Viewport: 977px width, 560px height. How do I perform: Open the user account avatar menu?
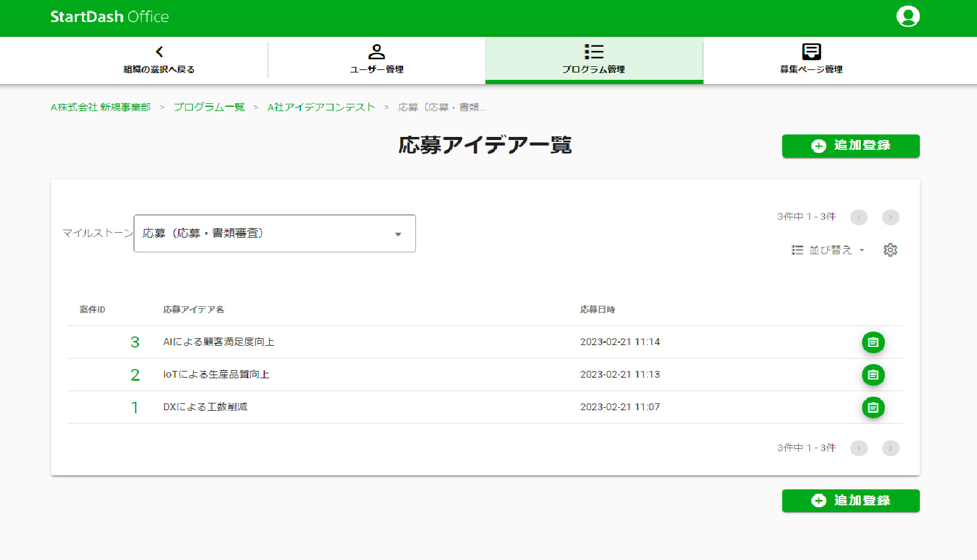(908, 17)
